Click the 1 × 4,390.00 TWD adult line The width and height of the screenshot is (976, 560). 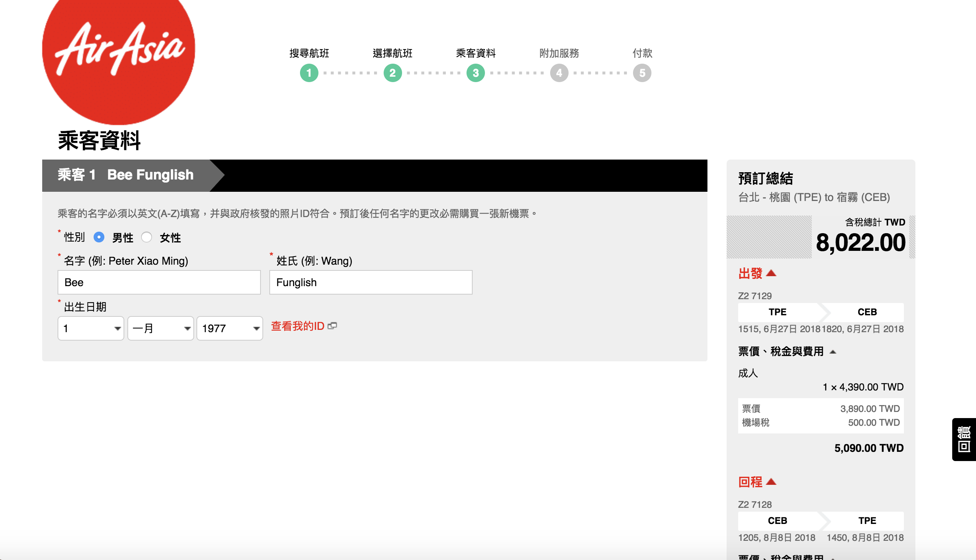pyautogui.click(x=863, y=387)
